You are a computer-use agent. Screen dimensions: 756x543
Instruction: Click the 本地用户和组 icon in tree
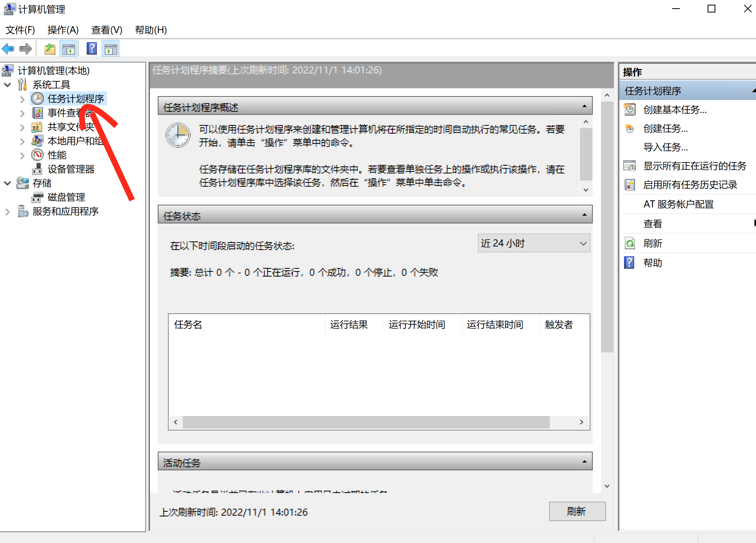coord(37,141)
